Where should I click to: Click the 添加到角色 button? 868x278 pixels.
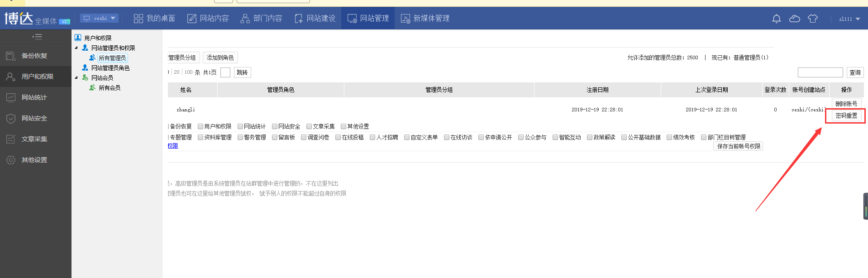[220, 58]
